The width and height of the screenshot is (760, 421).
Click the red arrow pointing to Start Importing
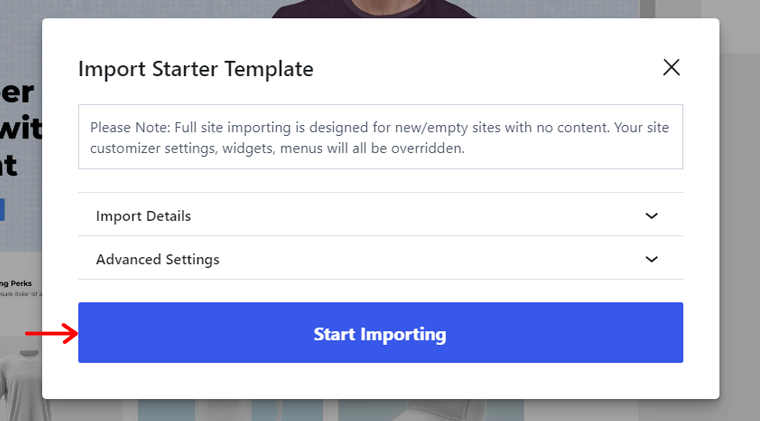click(x=52, y=333)
